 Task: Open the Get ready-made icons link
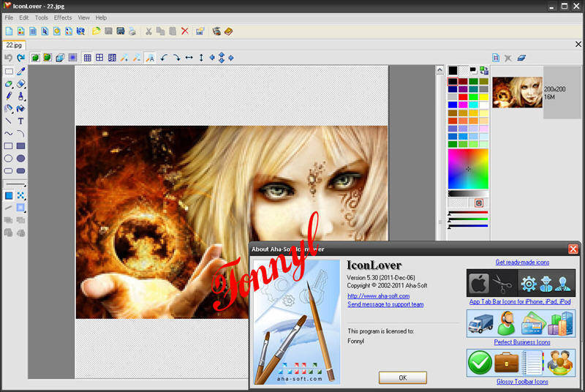coord(522,263)
